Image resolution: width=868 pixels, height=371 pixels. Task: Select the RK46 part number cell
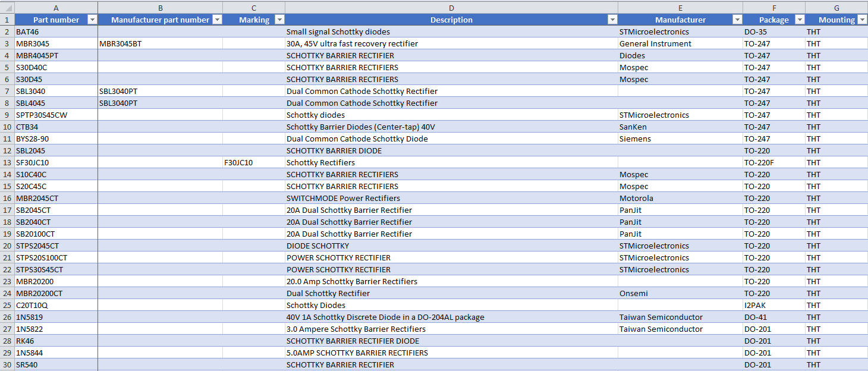tap(56, 341)
